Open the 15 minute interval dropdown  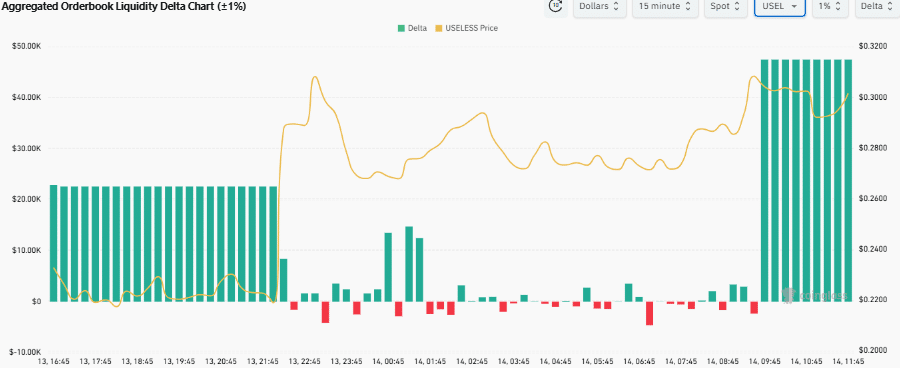coord(665,6)
